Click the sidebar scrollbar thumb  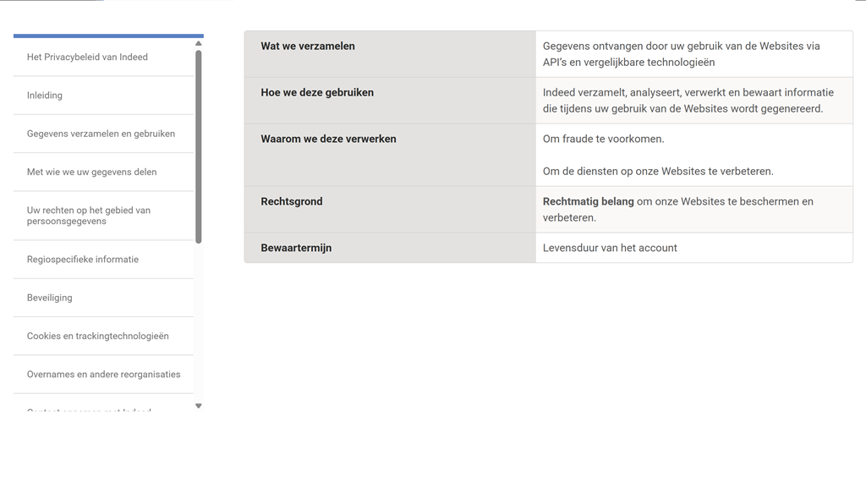tap(199, 145)
